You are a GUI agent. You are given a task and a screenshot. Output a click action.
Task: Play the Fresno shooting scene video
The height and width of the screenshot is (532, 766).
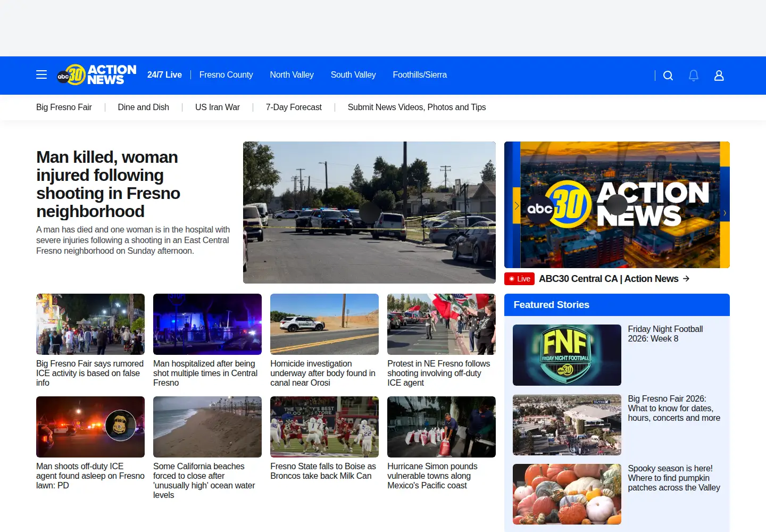pyautogui.click(x=369, y=212)
